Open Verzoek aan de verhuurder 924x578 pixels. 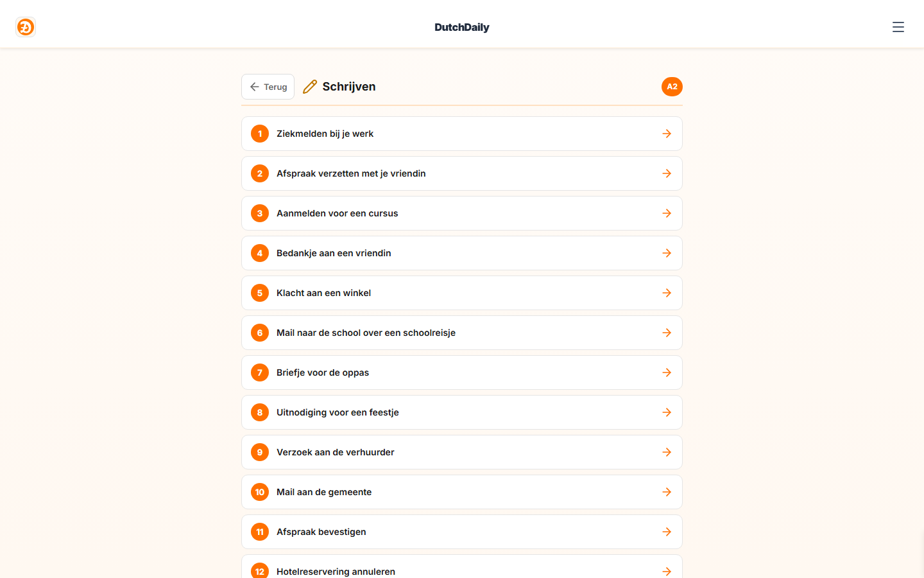(462, 452)
